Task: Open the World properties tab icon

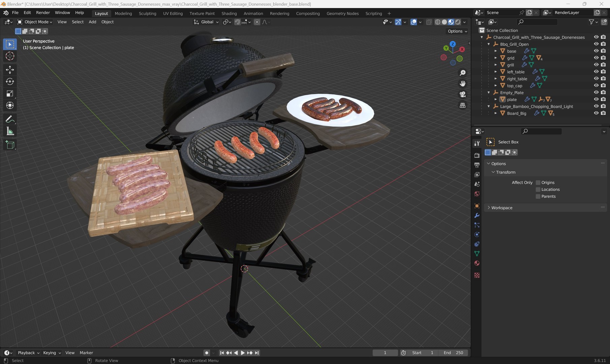Action: click(x=477, y=194)
